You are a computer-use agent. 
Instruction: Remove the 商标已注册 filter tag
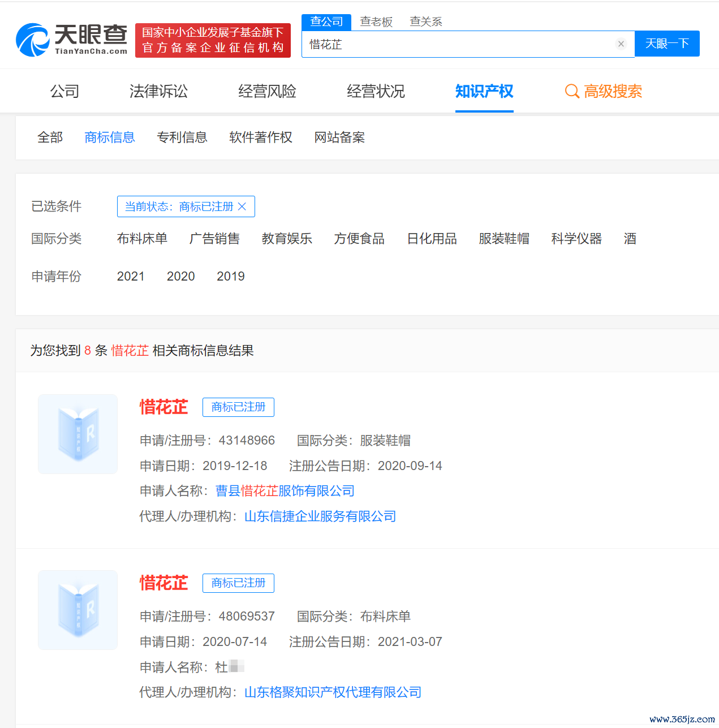[x=242, y=206]
